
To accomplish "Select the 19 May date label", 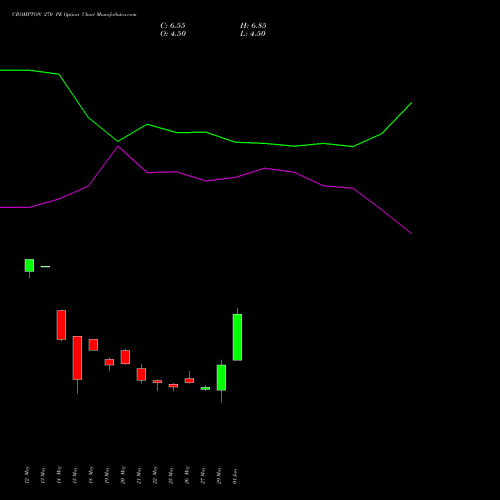I will click(107, 475).
